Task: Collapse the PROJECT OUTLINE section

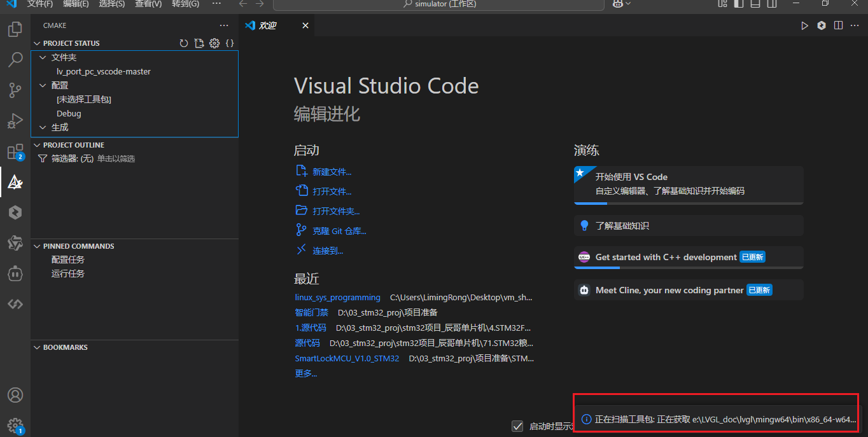Action: click(37, 145)
